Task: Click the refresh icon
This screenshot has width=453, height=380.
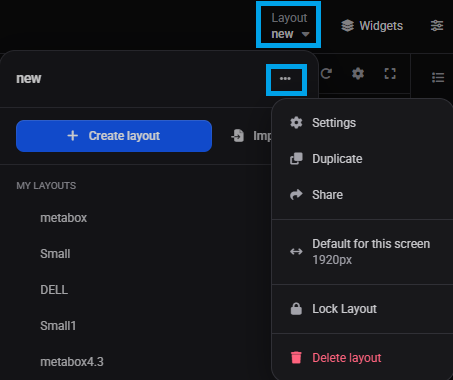Action: point(326,73)
